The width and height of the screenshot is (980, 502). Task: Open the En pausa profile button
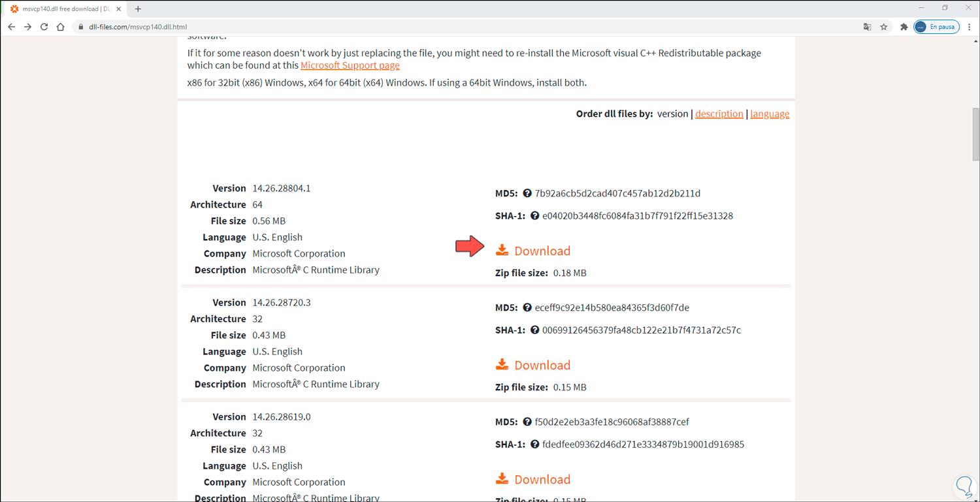pos(936,27)
